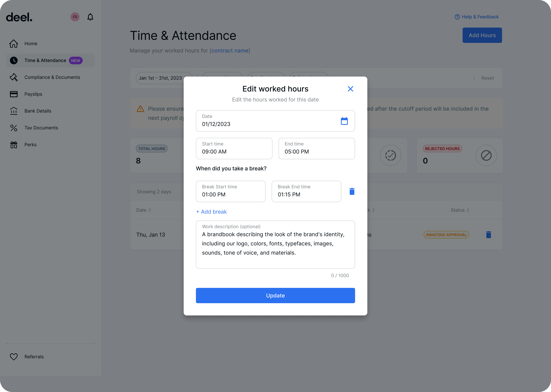The height and width of the screenshot is (392, 551).
Task: Click the TOTAL HOURS badge
Action: pos(152,149)
